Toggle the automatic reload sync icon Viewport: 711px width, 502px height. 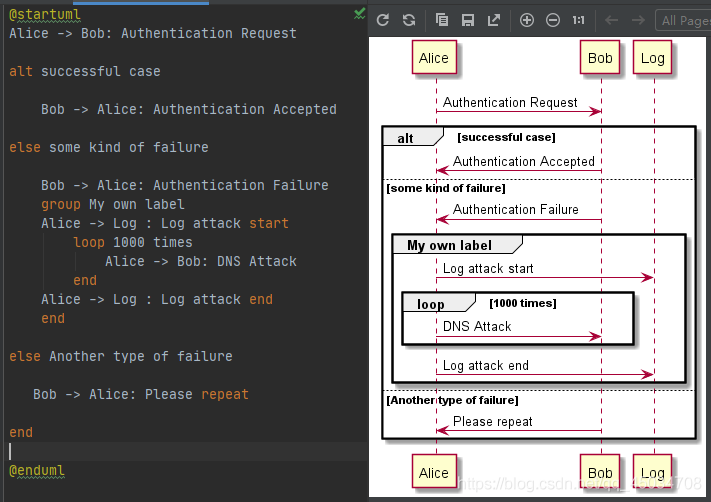409,20
